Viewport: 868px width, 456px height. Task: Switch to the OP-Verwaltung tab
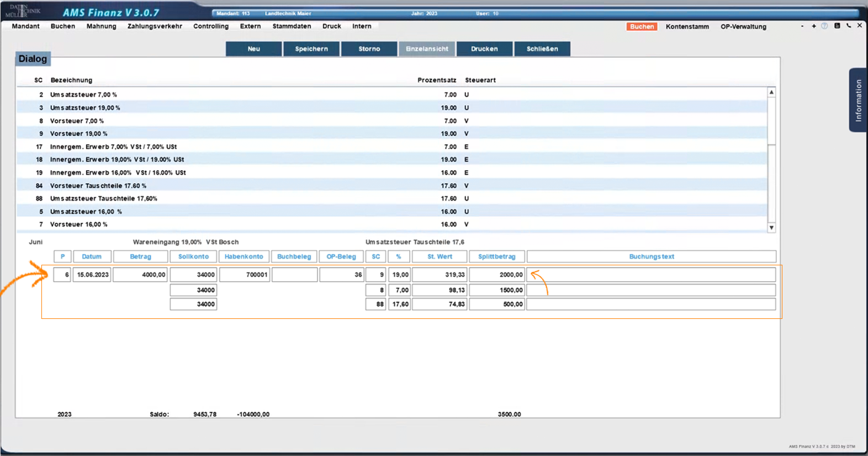coord(743,27)
